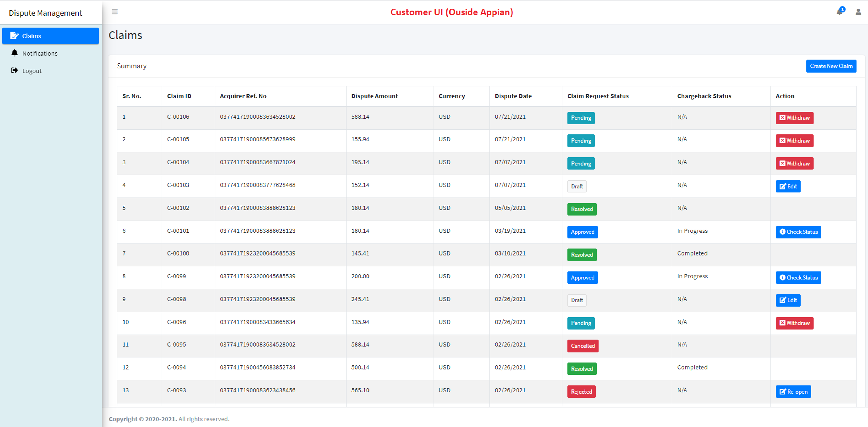Edit draft claim C-0098
Image resolution: width=868 pixels, height=427 pixels.
coord(788,300)
